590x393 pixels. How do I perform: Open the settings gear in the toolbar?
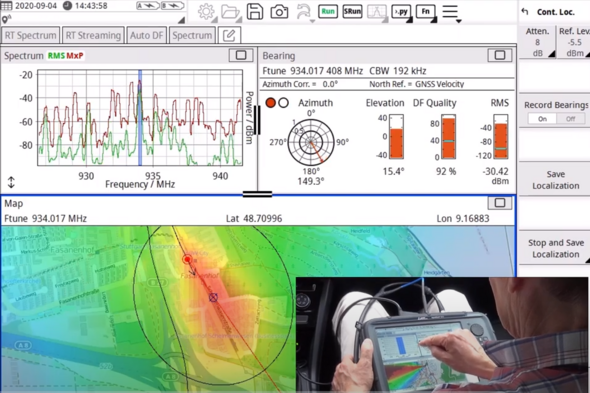coord(206,12)
